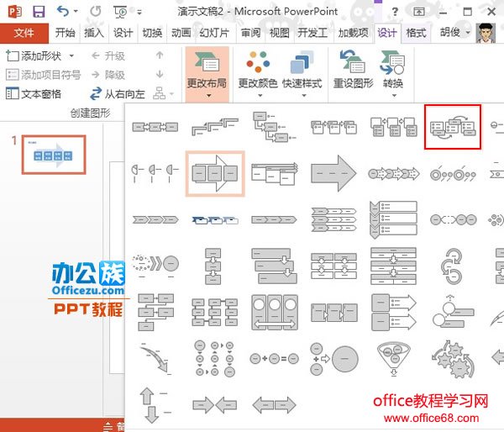Viewport: 504px width, 432px height.
Task: Choose the circular arrow process layout
Action: click(452, 266)
